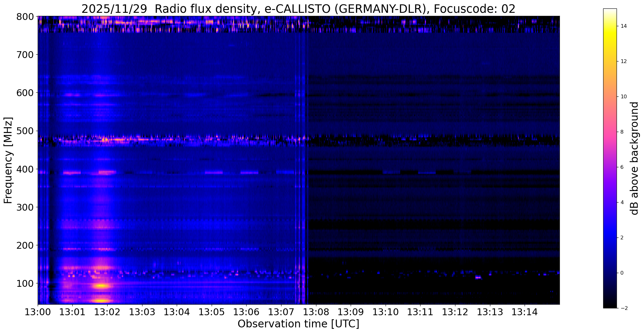Click the 13:03 time tick label

click(x=142, y=312)
